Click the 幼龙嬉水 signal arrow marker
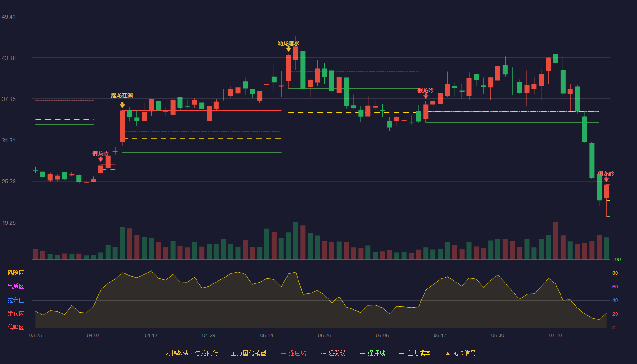 288,49
